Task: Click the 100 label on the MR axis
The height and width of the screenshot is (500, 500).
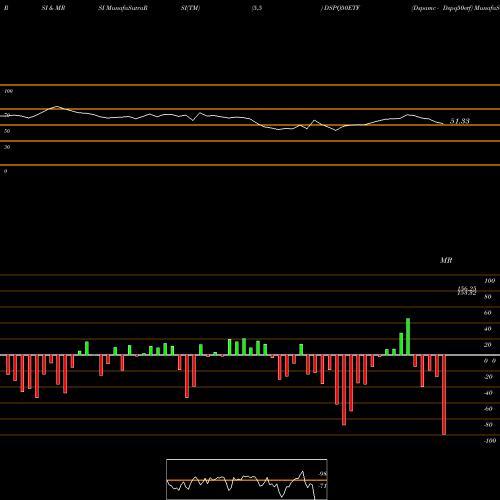Action: (489, 281)
